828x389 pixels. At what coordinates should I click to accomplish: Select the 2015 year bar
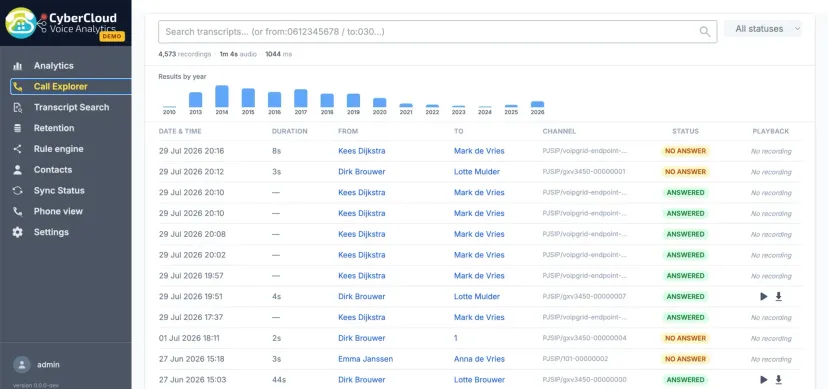(x=248, y=98)
